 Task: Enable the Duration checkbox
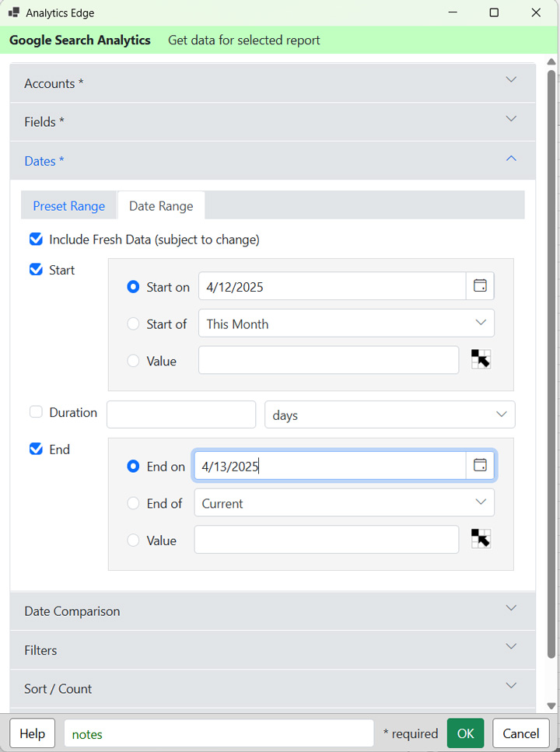coord(36,412)
